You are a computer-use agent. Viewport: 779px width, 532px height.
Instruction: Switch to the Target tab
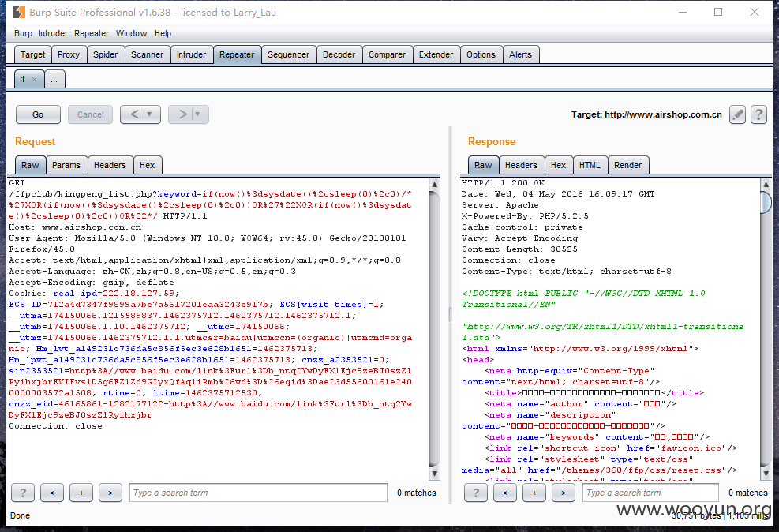pyautogui.click(x=33, y=54)
